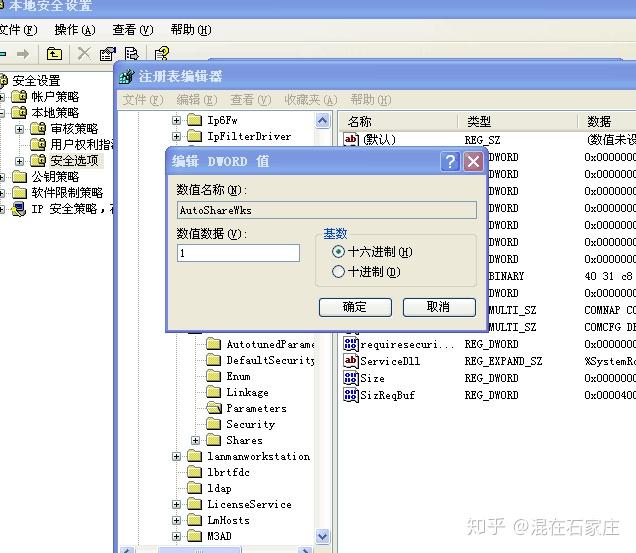This screenshot has height=553, width=636.
Task: Click the 类型 column header
Action: [x=518, y=121]
